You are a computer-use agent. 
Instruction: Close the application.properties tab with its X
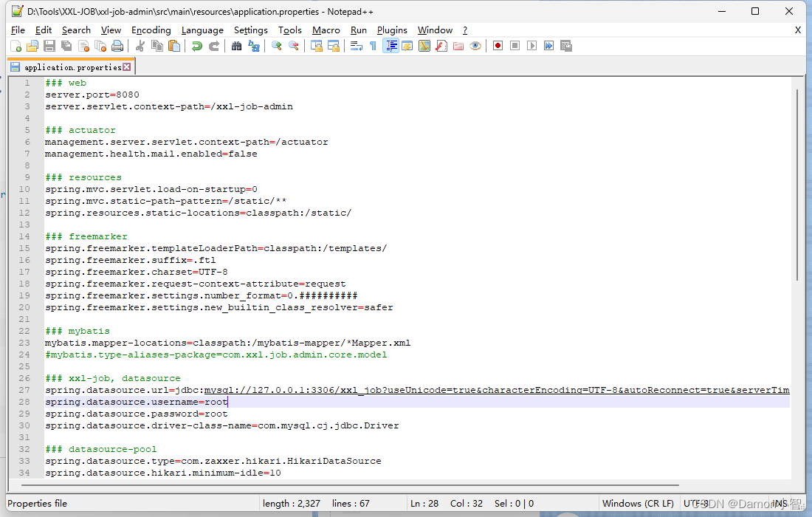pos(127,67)
